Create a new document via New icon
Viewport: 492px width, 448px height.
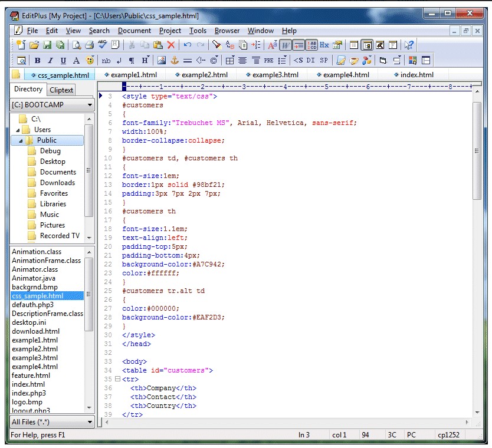pos(21,45)
